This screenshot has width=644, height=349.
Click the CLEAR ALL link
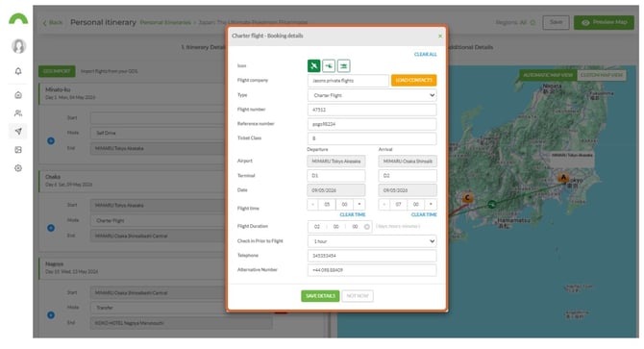click(425, 54)
